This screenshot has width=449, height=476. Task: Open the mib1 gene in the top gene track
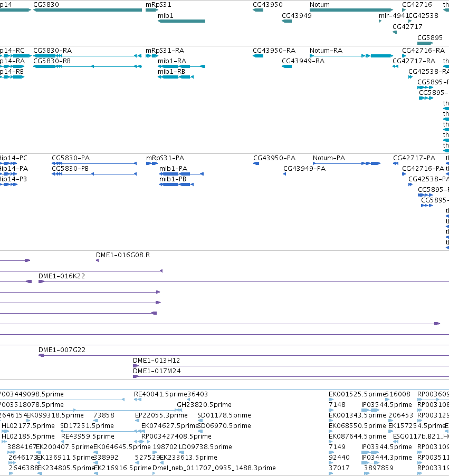[181, 21]
